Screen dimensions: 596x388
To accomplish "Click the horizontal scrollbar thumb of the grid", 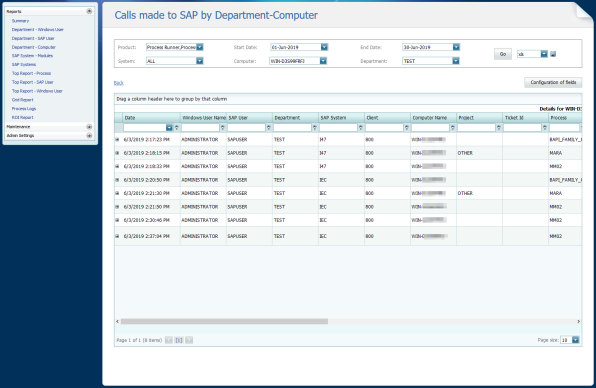I will coord(224,321).
